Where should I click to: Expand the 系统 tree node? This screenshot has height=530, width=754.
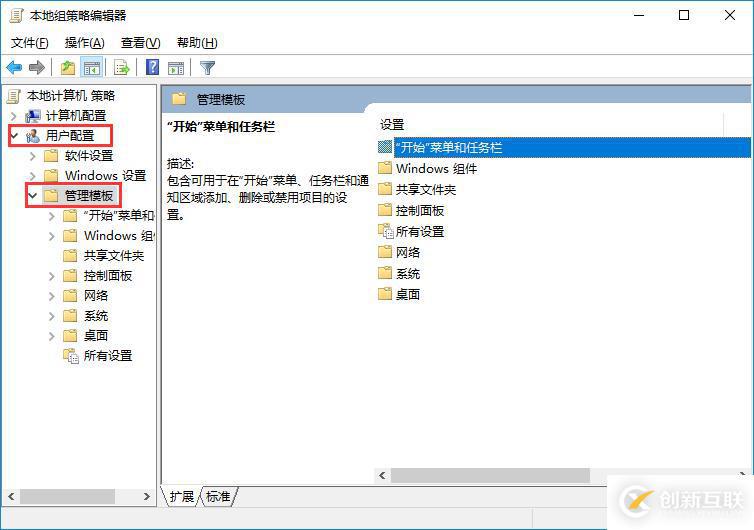(x=51, y=316)
